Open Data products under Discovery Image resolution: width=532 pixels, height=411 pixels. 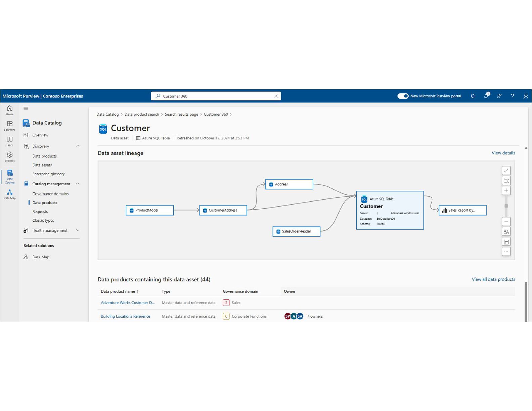coord(44,156)
